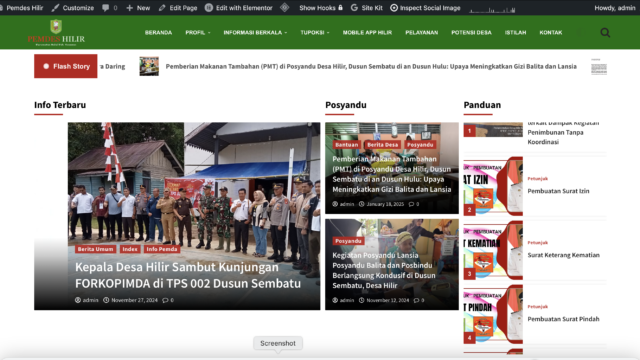Open the header search magnifier
640x360 pixels.
point(605,32)
